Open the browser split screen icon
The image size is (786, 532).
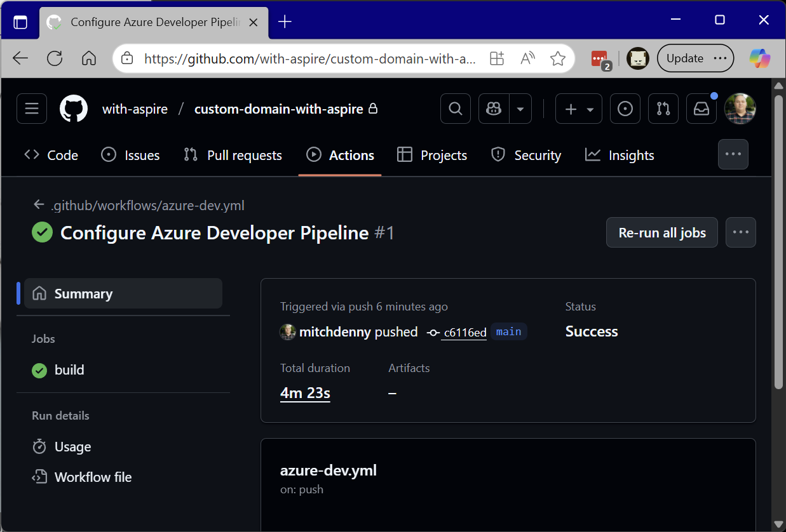(497, 58)
